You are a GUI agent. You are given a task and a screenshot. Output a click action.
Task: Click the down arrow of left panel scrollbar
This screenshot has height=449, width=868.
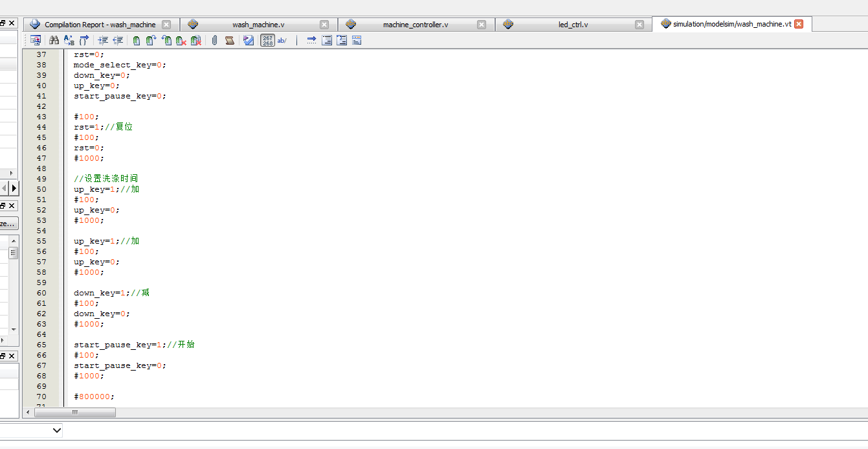[x=13, y=330]
